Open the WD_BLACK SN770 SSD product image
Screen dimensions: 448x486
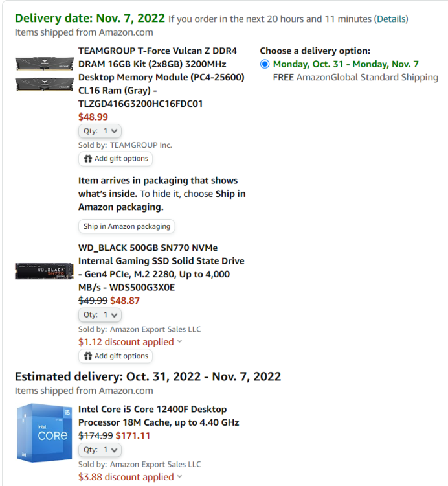[44, 272]
